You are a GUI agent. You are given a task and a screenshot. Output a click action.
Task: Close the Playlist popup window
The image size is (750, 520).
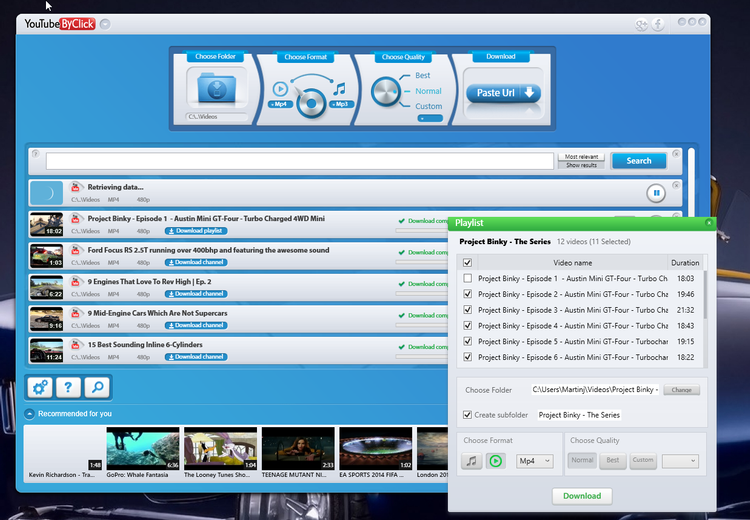point(709,222)
